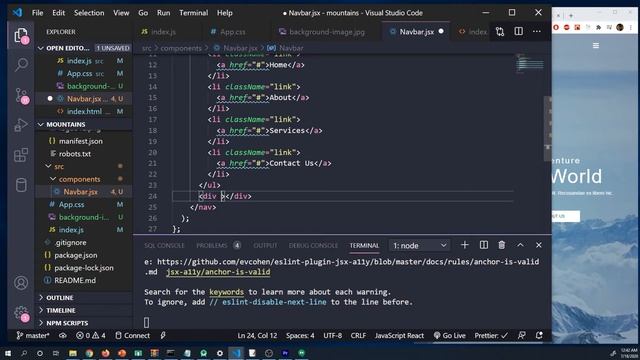Switch to the SQL CONSOLE panel tab
The height and width of the screenshot is (360, 640).
coord(164,245)
